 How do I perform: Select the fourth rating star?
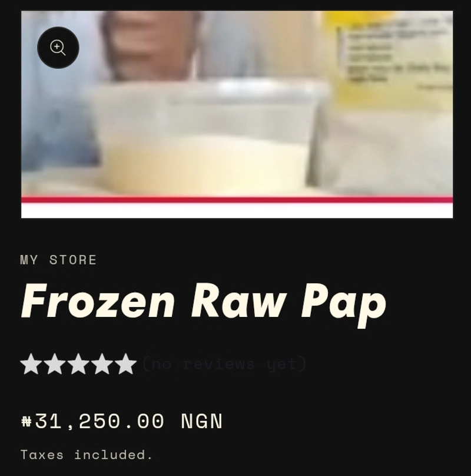coord(102,363)
